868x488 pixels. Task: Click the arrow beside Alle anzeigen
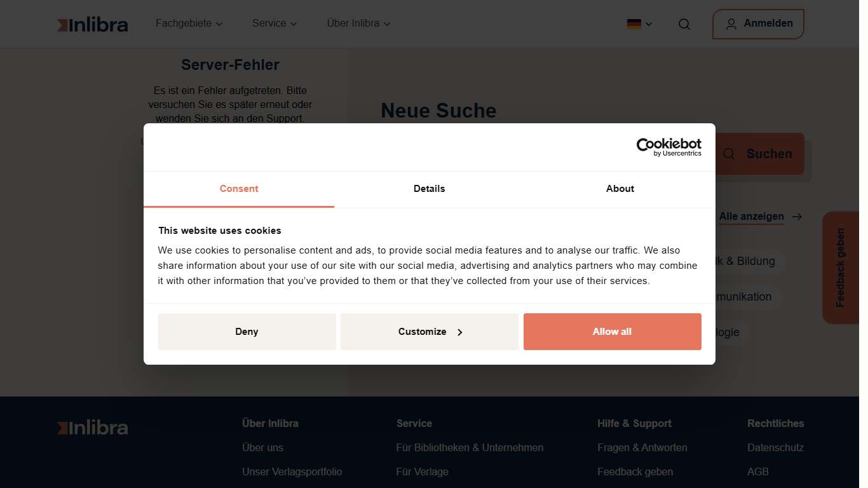797,217
